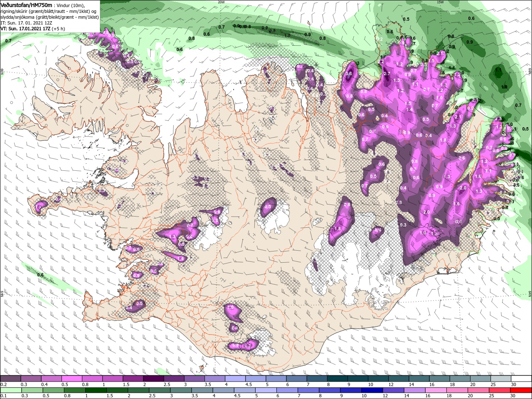This screenshot has width=532, height=399.
Task: Select the valid time 'VT: Sun. 17.01.2021 17Z'
Action: tap(25, 29)
